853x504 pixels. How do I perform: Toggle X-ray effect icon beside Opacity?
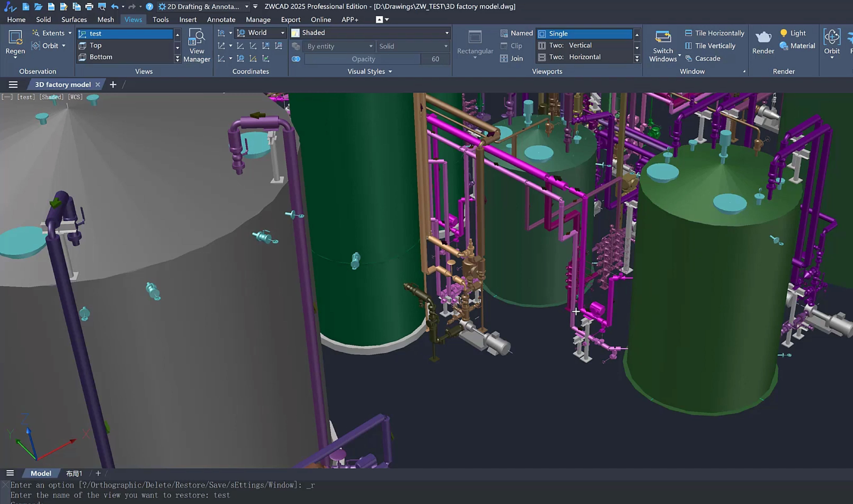tap(296, 59)
